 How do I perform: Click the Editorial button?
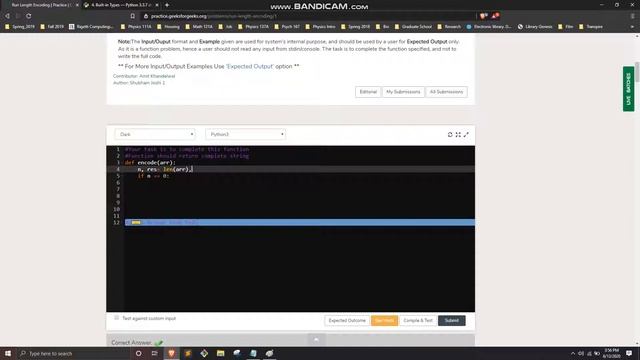(368, 92)
